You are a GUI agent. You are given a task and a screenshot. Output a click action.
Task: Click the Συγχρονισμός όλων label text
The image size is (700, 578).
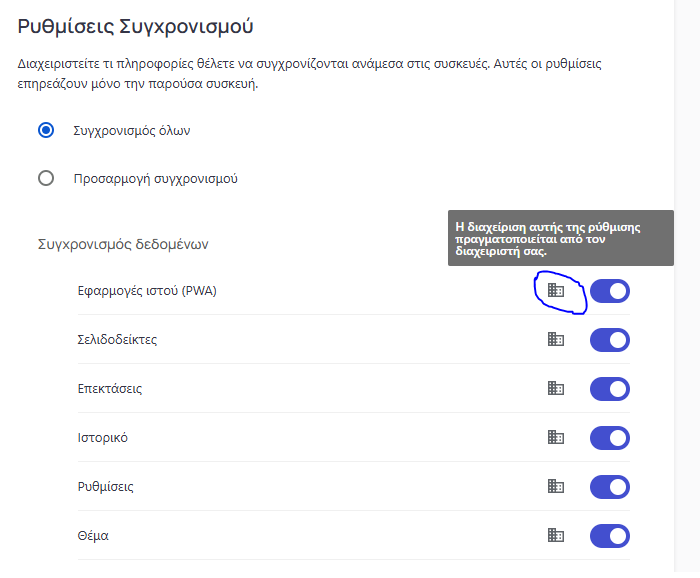(x=132, y=131)
